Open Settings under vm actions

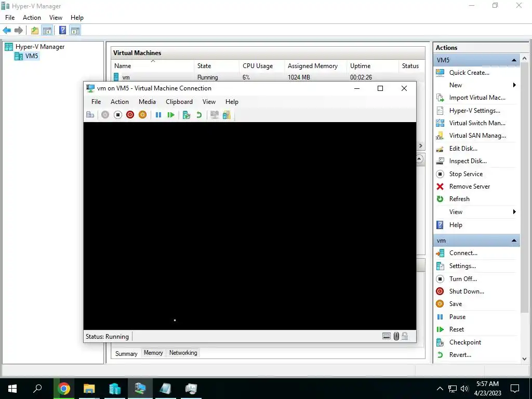[x=462, y=266]
